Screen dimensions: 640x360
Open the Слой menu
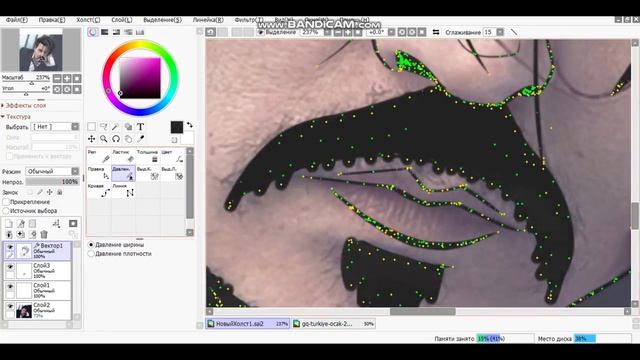[121, 20]
